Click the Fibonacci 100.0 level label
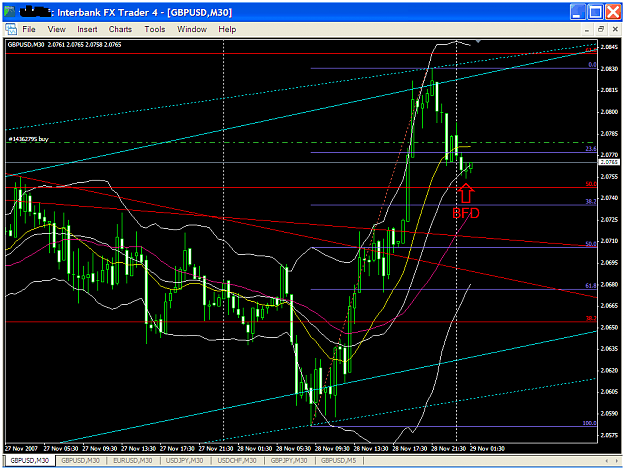 point(590,423)
